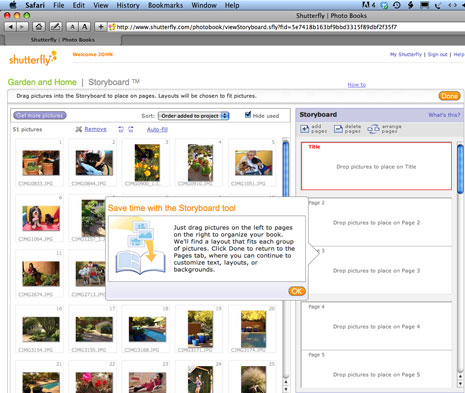Screen dimensions: 465x393
Task: Open the Edit menu
Action: (x=79, y=5)
